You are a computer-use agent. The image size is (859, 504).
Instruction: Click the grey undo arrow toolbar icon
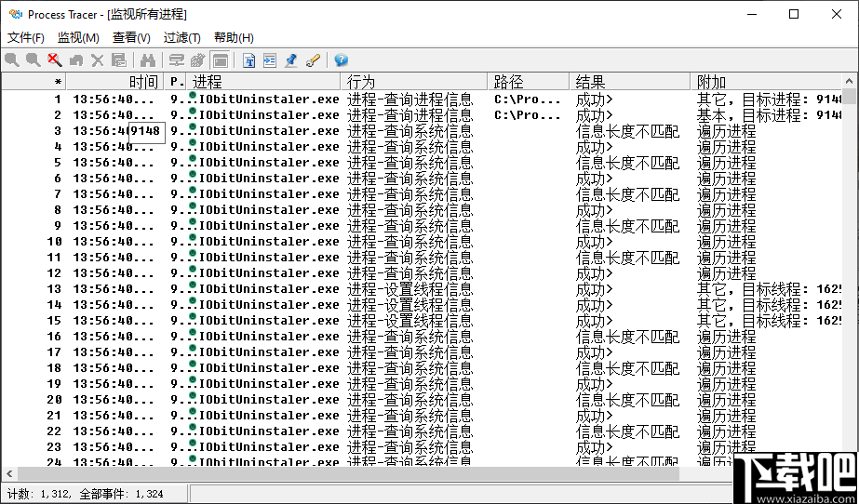76,60
